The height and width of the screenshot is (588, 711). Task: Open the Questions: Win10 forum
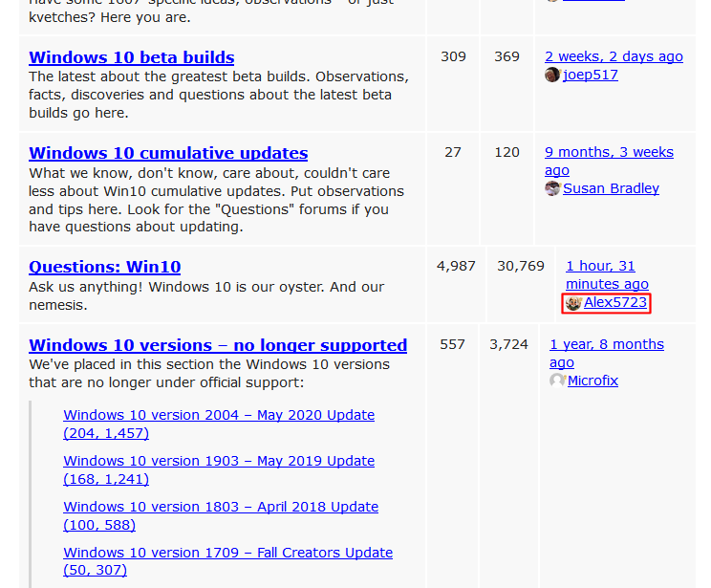[x=105, y=268]
